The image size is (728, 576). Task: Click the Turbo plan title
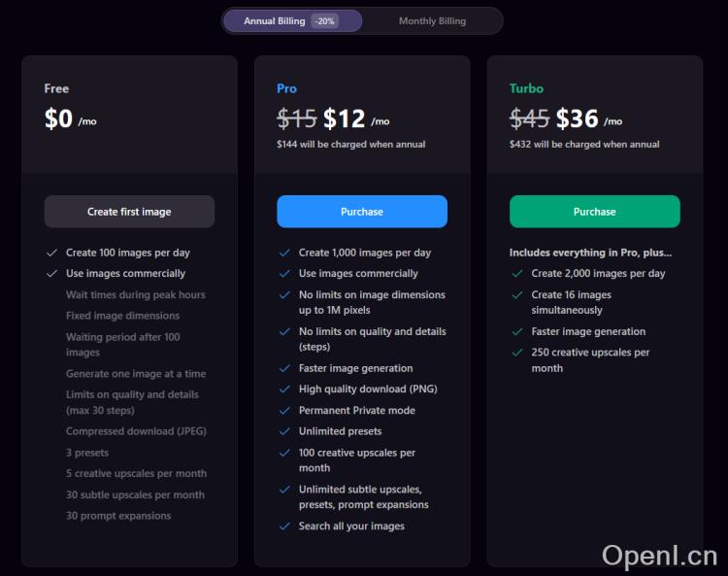tap(526, 88)
